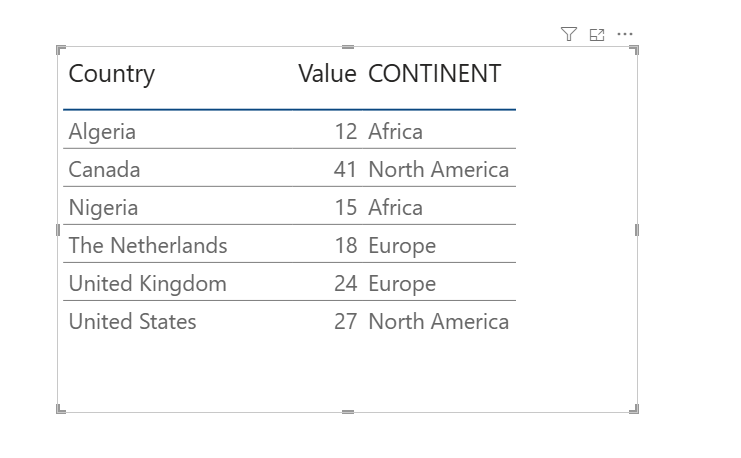Click the filter icon on the visual
The height and width of the screenshot is (458, 741).
(x=569, y=35)
